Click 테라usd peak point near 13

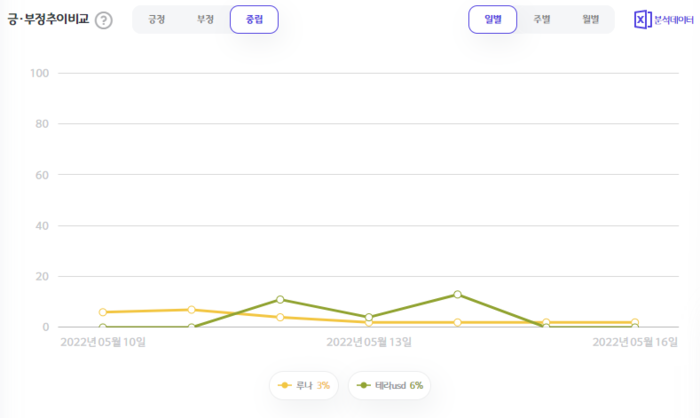pos(457,294)
